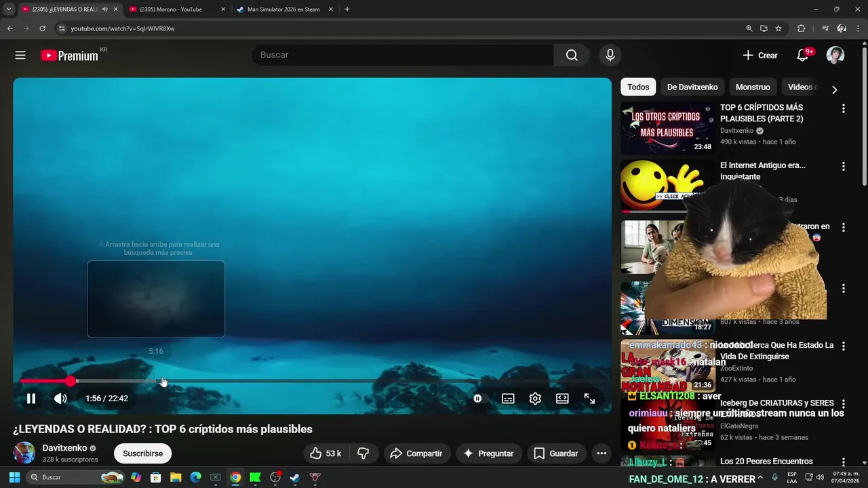Screen dimensions: 868x488
Task: Select the De Davitxenko filter chip
Action: (692, 87)
